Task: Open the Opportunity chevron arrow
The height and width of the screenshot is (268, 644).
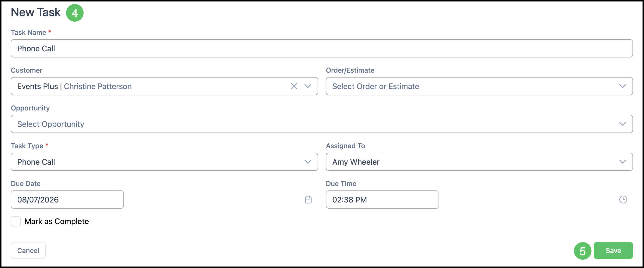Action: 622,124
